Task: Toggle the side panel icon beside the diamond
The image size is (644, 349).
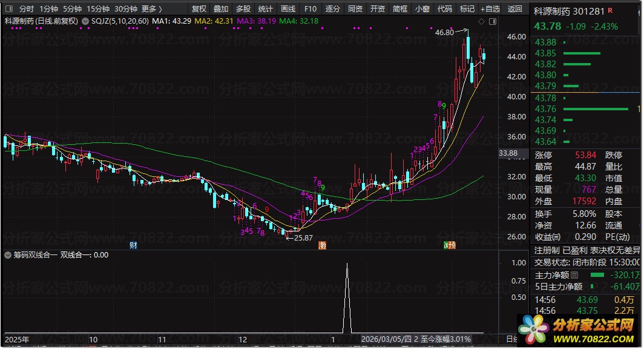Action: click(x=493, y=21)
